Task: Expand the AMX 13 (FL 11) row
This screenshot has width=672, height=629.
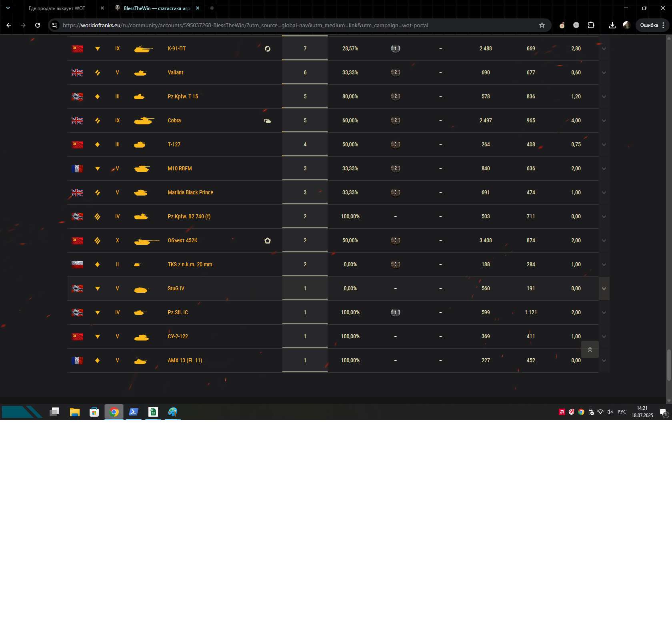Action: pos(604,361)
